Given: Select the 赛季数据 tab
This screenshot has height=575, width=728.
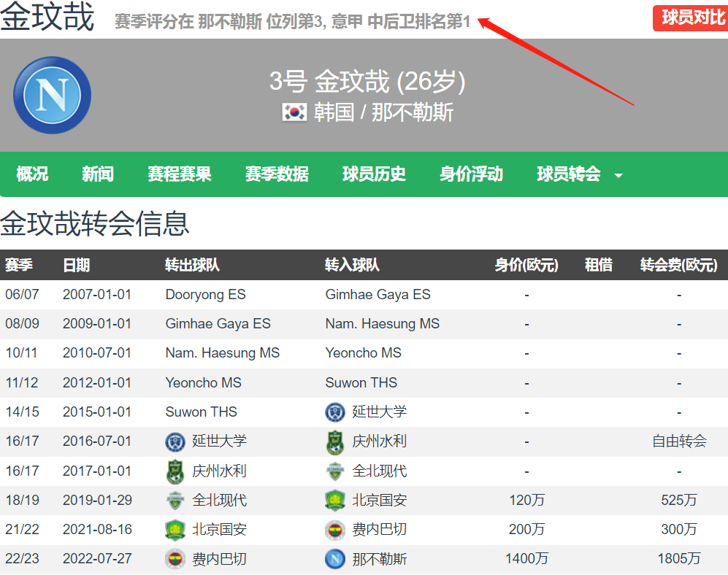Looking at the screenshot, I should [x=277, y=174].
